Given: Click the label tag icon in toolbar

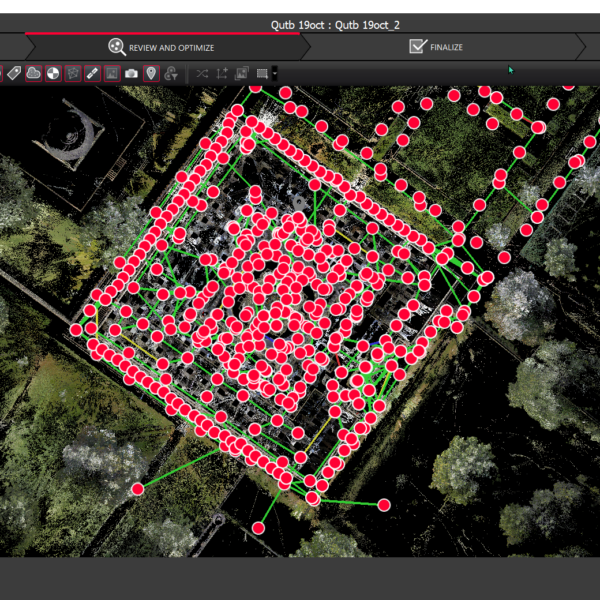Looking at the screenshot, I should click(x=14, y=73).
